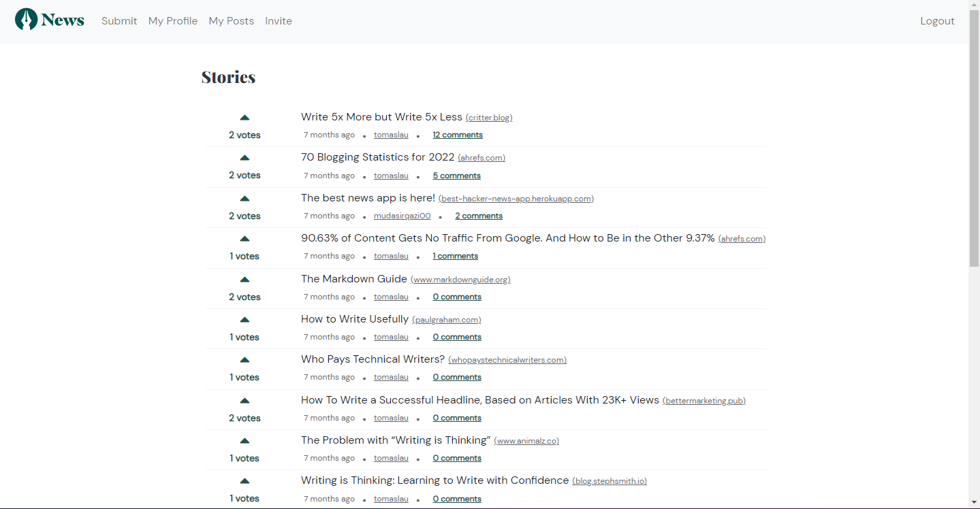This screenshot has height=509, width=980.
Task: Click the "Stories" heading
Action: point(228,77)
